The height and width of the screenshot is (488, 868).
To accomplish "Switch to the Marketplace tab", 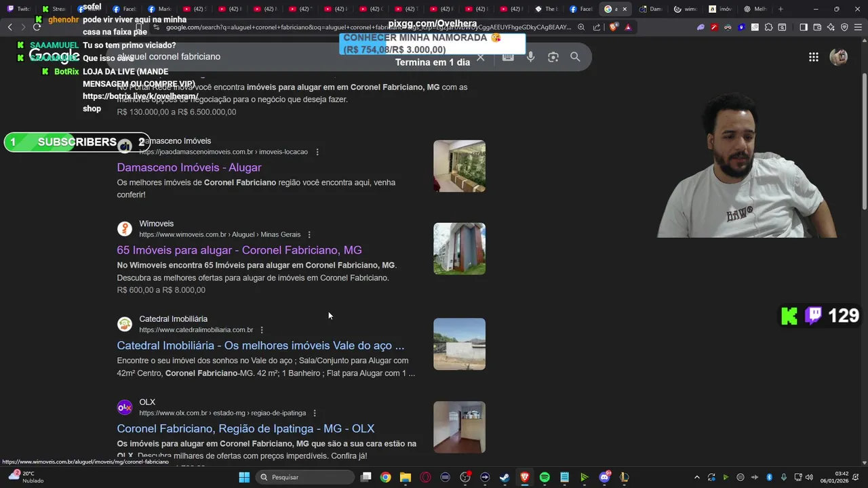I will click(x=160, y=9).
